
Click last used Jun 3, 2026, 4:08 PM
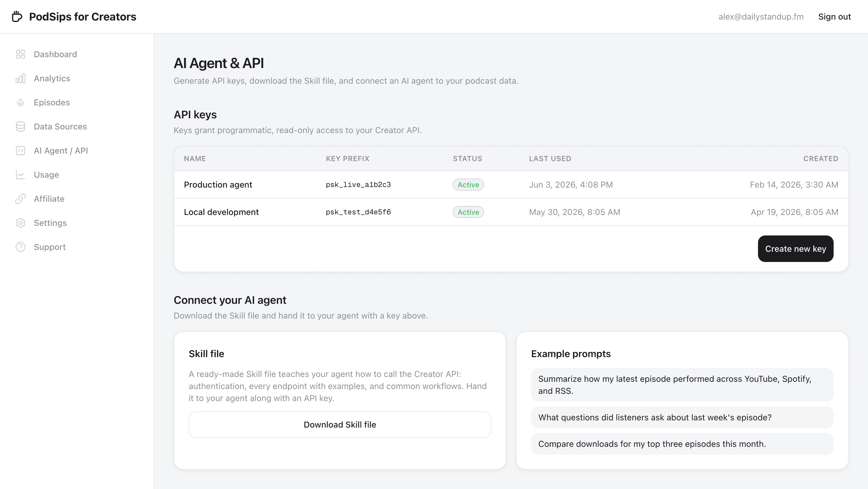coord(571,184)
